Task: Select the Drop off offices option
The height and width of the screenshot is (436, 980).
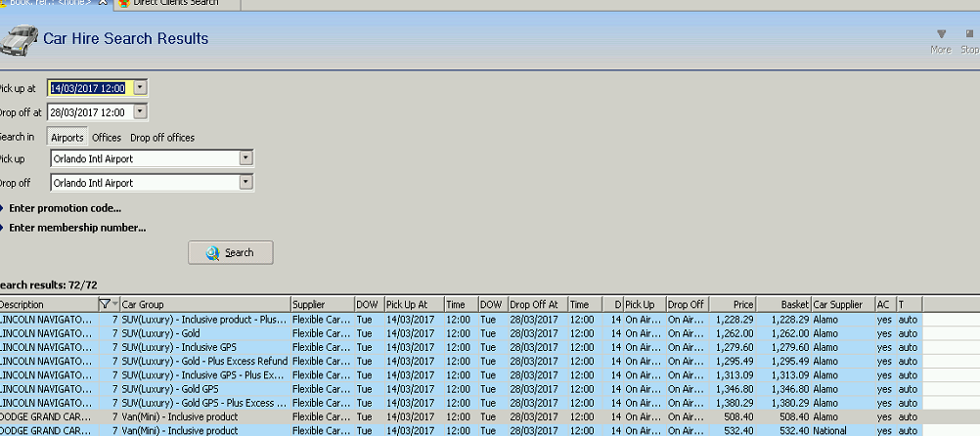Action: click(x=162, y=138)
